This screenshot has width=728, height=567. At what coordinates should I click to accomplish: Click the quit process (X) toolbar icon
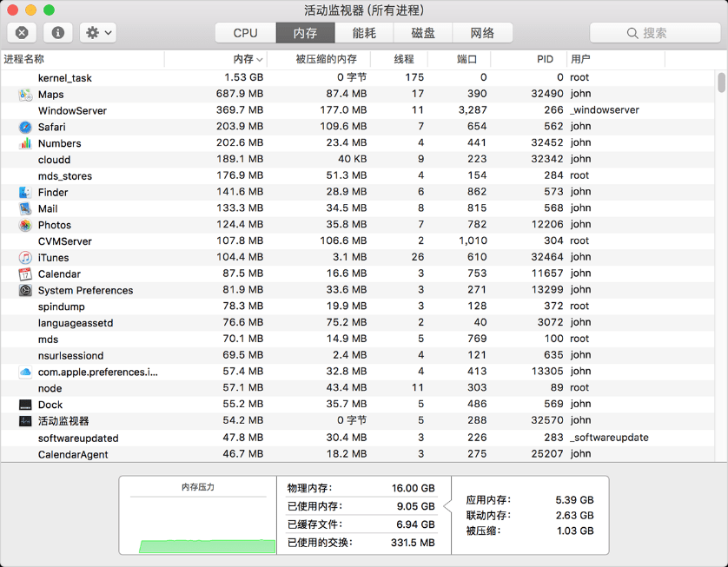[22, 32]
